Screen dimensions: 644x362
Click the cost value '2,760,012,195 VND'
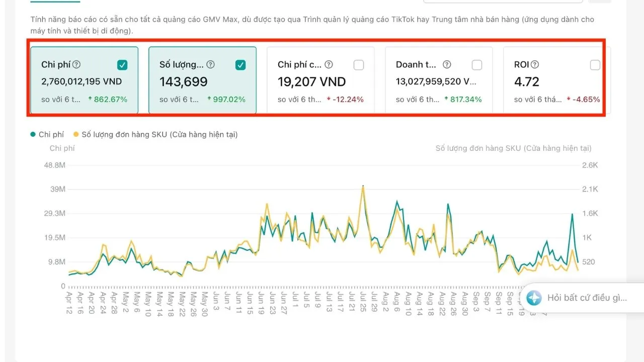click(x=82, y=81)
